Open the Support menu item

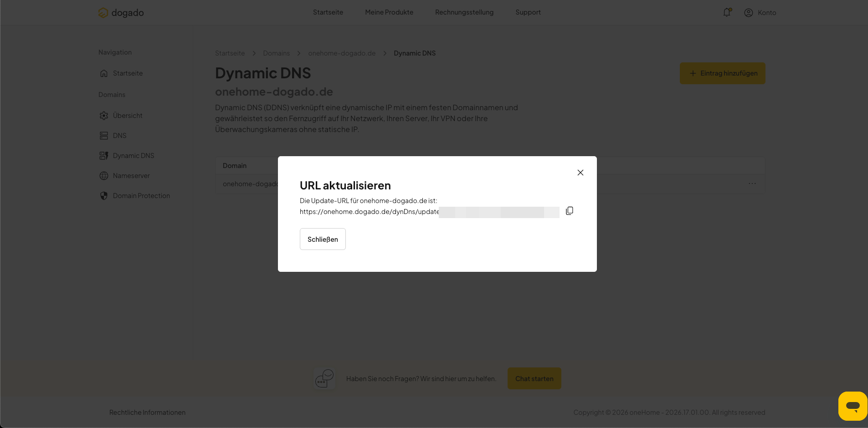click(528, 12)
